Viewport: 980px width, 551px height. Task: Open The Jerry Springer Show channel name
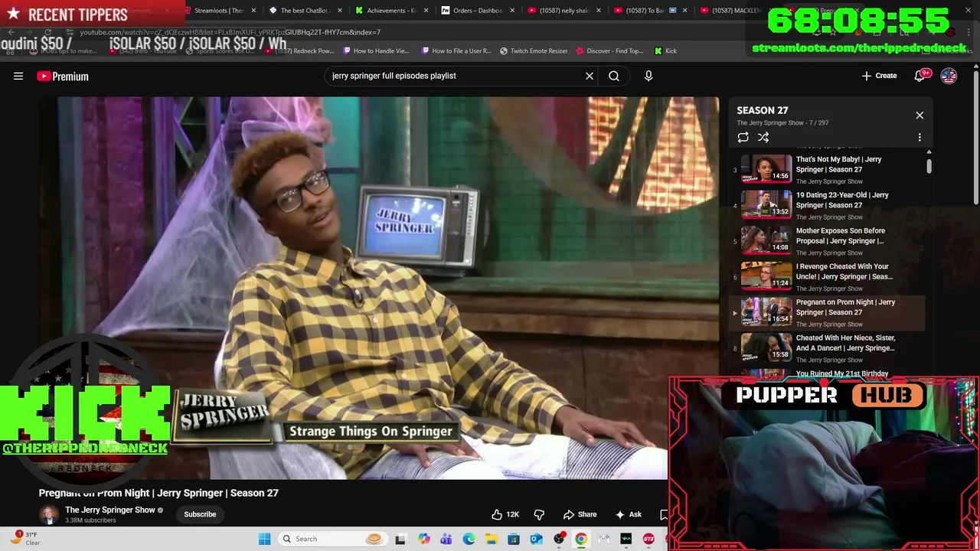point(110,510)
